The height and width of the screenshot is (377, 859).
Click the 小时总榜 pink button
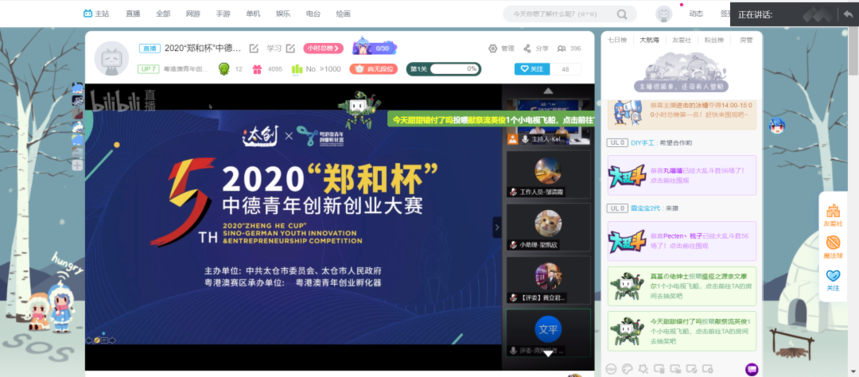click(x=323, y=48)
